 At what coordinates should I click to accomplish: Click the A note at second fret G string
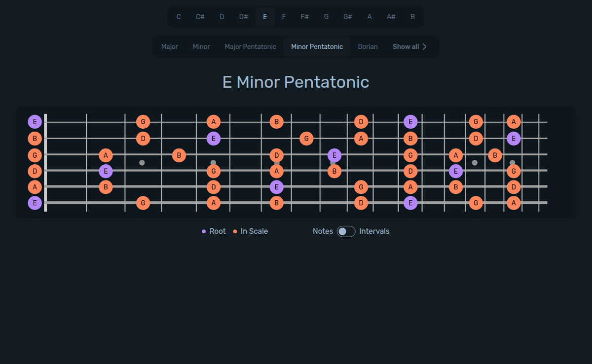click(106, 155)
